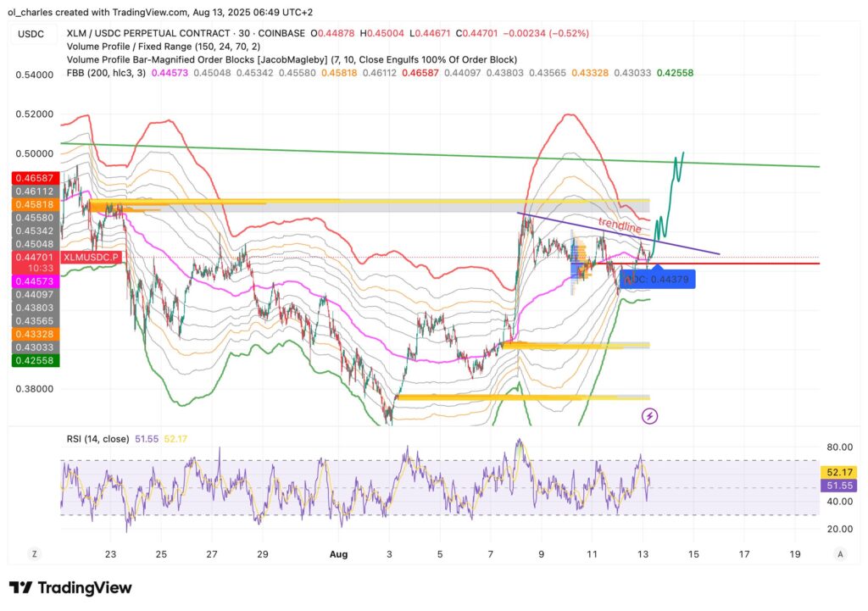Click the circular "Z" badge on the time axis
The height and width of the screenshot is (611, 868).
[34, 553]
